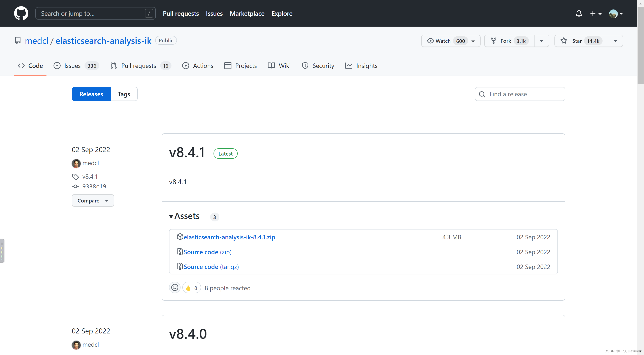Open commit 9338c19
Screen dimensions: 644x355
click(94, 186)
